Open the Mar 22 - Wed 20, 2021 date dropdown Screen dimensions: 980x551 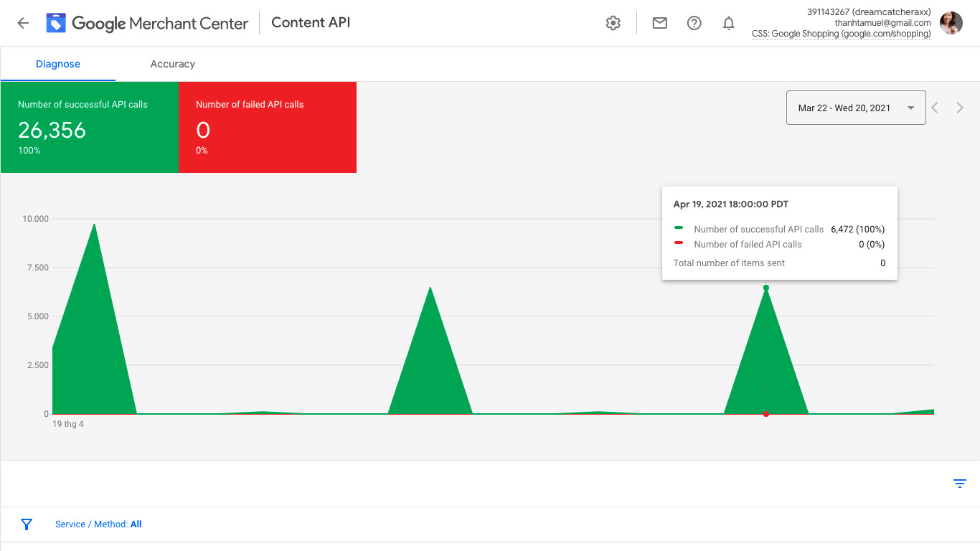[856, 108]
